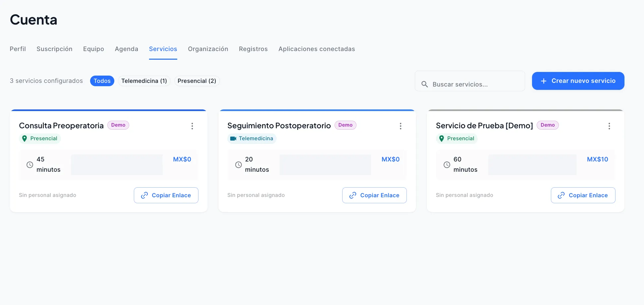Open options menu on Servicio de Prueba card
Screen dimensions: 644x305
pos(609,126)
